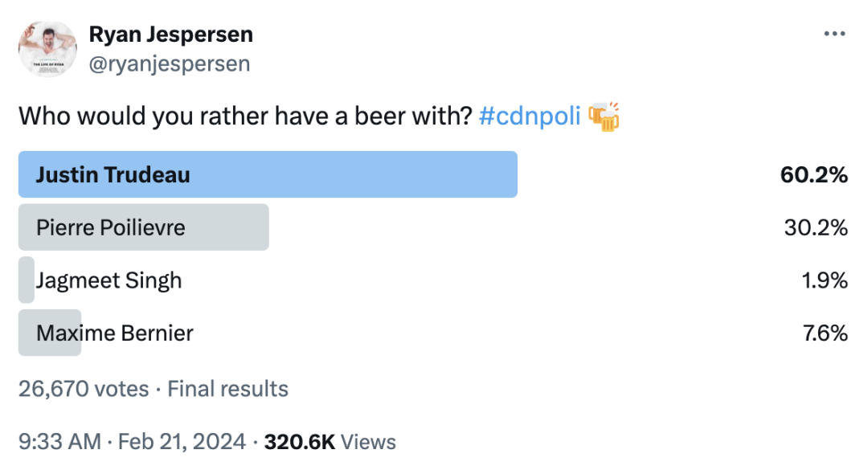Open the 9:33 AM timestamp link
The height and width of the screenshot is (466, 868).
coord(59,442)
